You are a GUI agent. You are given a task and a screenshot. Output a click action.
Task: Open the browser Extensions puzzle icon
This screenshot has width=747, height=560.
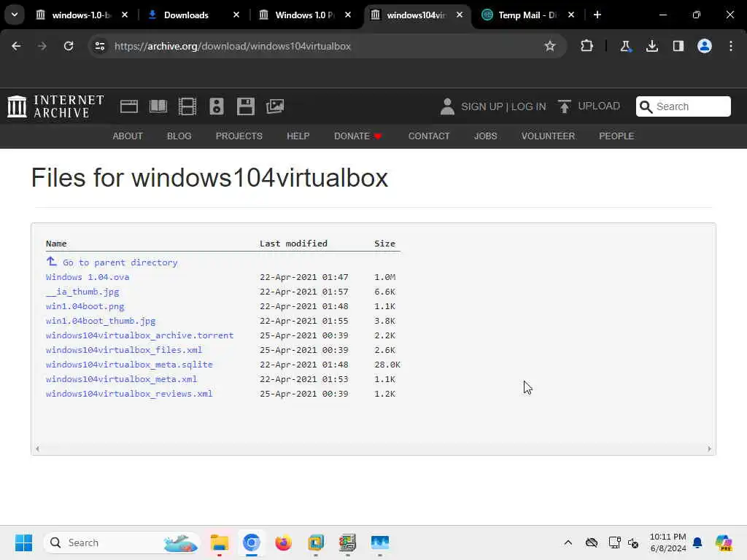pos(587,46)
